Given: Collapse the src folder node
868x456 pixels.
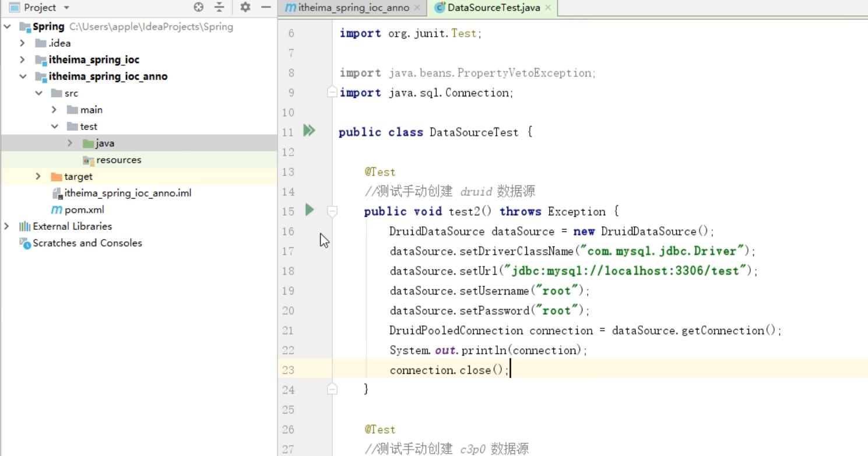Looking at the screenshot, I should point(39,93).
